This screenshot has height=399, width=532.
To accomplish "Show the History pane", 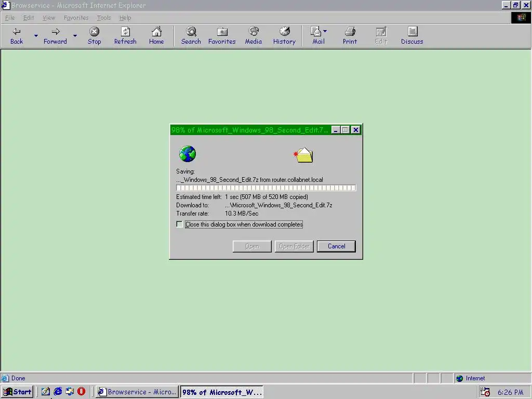I will [284, 36].
